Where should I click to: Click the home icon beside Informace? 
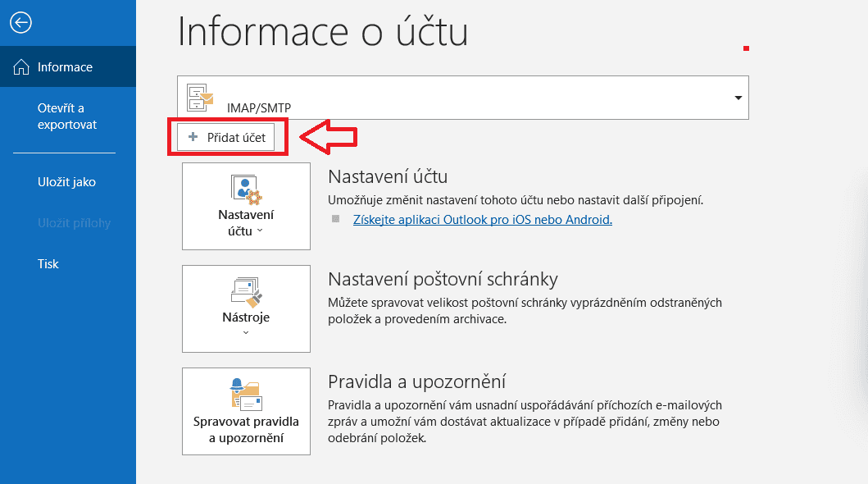point(21,67)
